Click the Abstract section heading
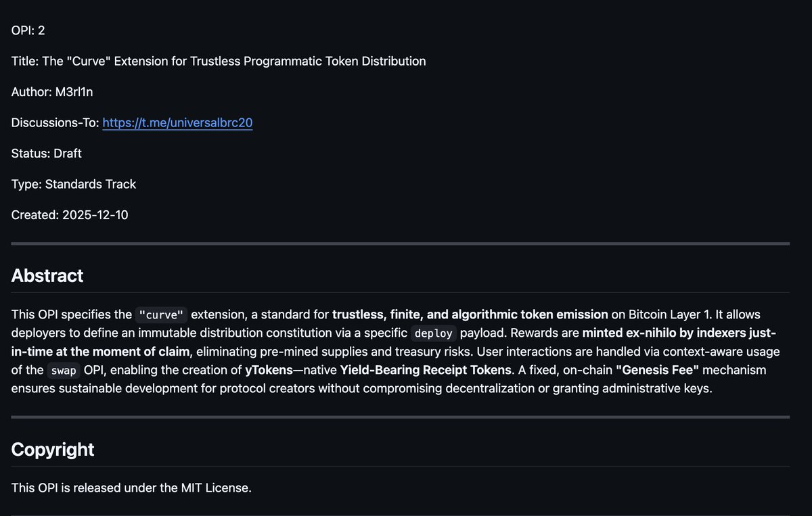Screen dimensions: 812x516 point(47,275)
